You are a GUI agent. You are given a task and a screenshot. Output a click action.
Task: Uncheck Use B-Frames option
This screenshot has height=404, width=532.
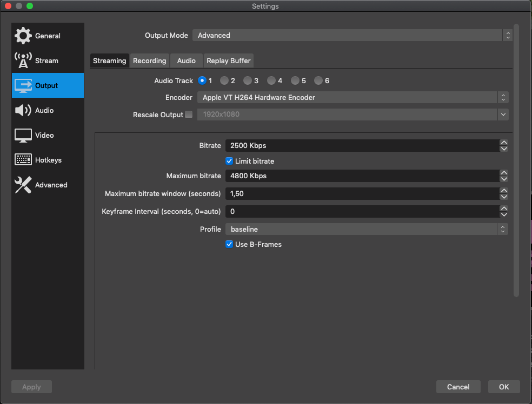229,244
